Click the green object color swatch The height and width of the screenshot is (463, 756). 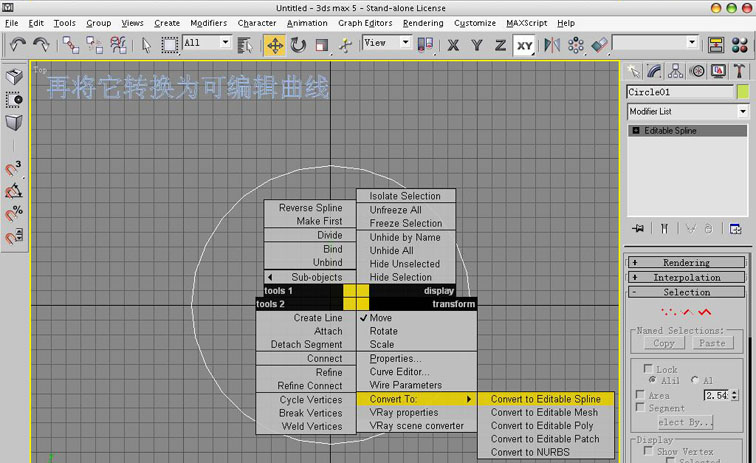[742, 92]
